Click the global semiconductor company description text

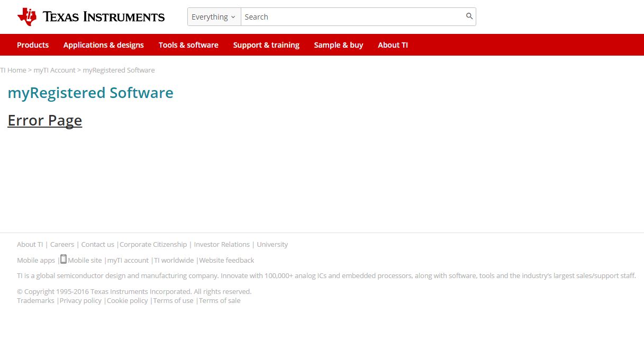pos(326,275)
